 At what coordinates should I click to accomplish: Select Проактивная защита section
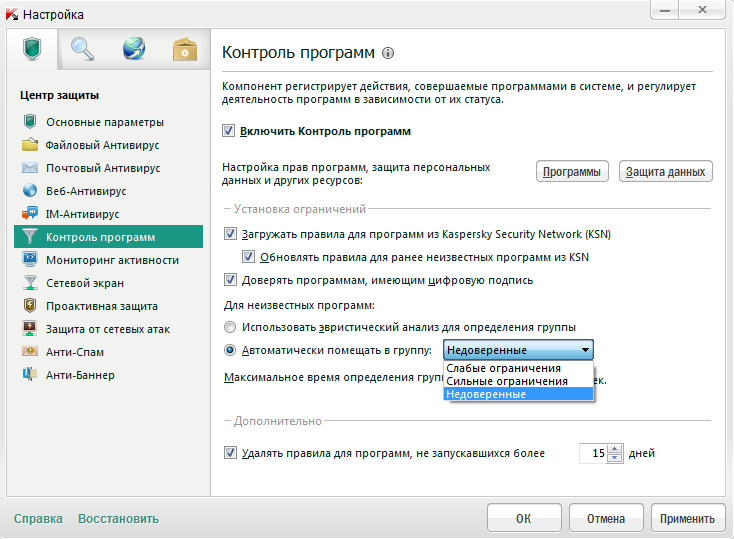tap(102, 306)
